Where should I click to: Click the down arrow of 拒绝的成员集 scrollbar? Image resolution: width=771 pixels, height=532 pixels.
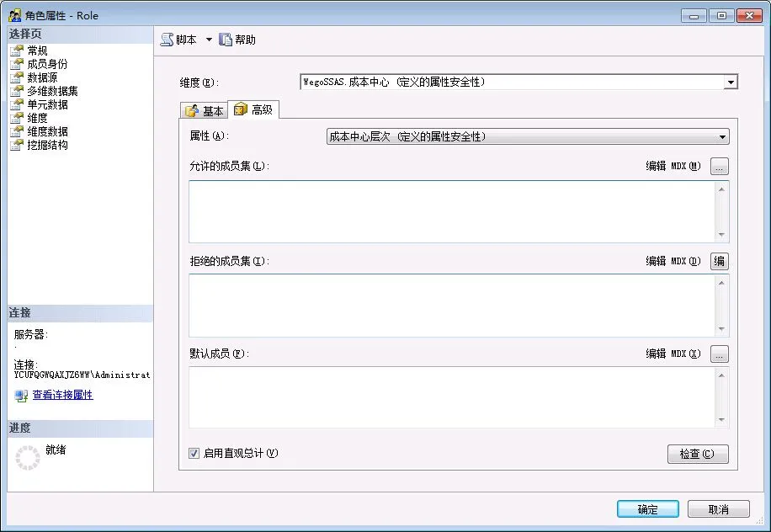point(721,329)
